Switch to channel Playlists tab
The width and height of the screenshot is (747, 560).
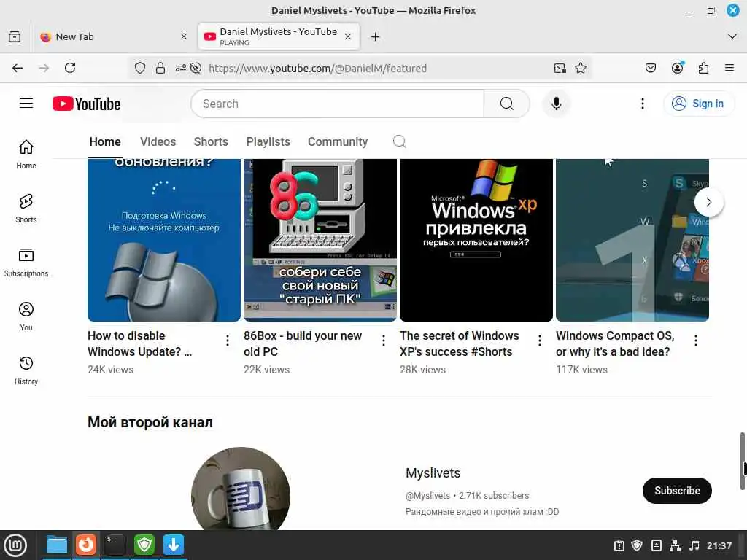pyautogui.click(x=268, y=142)
